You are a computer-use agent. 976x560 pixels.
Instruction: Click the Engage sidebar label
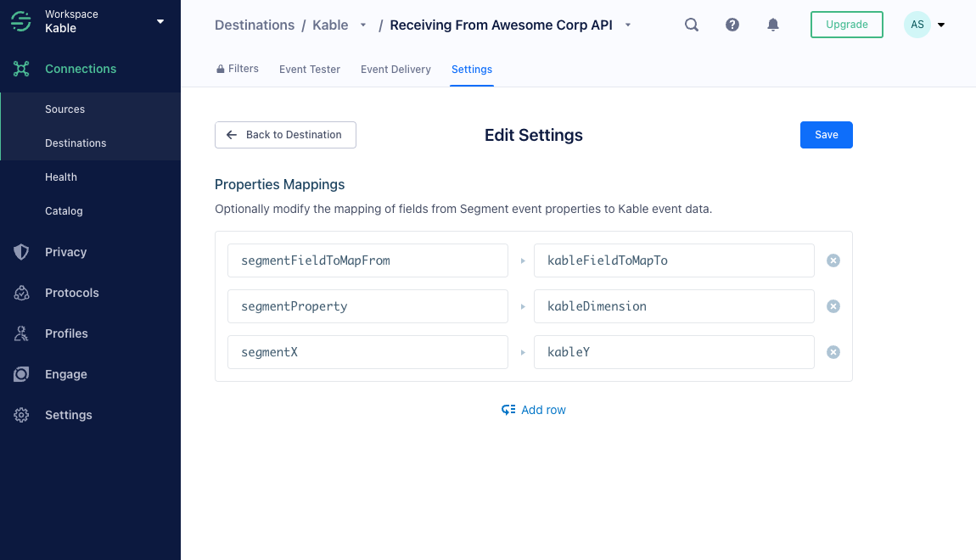[66, 374]
